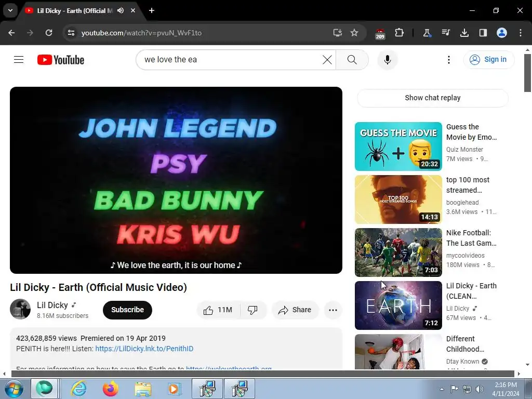532x399 pixels.
Task: Click scroll-down arrow of vertical scrollbar
Action: click(527, 365)
